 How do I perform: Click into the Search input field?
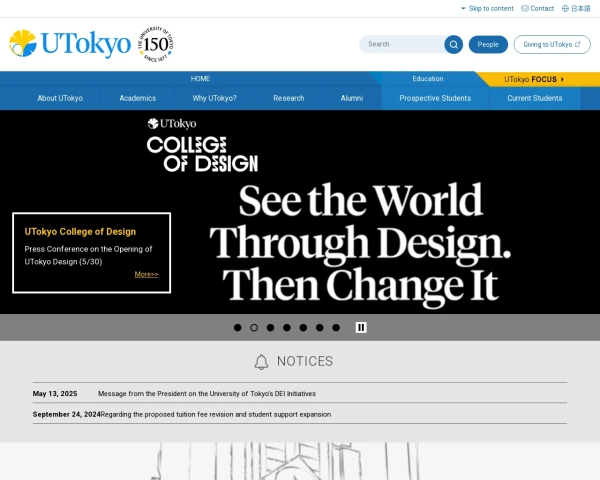coord(402,44)
